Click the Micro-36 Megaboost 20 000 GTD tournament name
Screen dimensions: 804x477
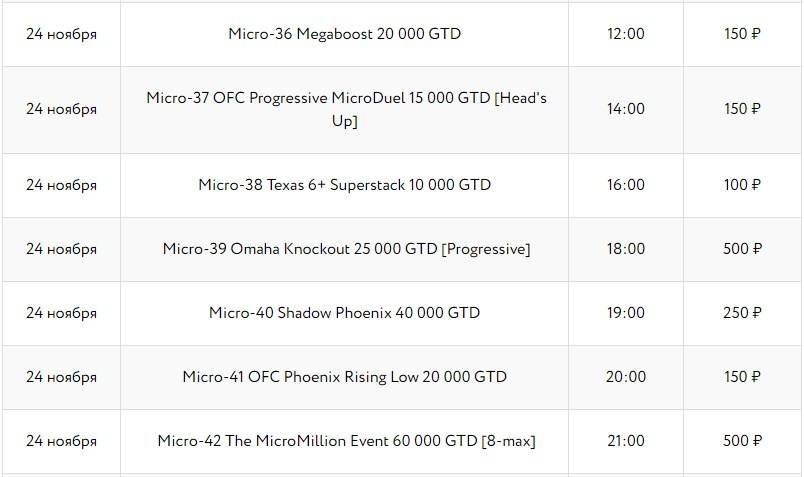(344, 34)
